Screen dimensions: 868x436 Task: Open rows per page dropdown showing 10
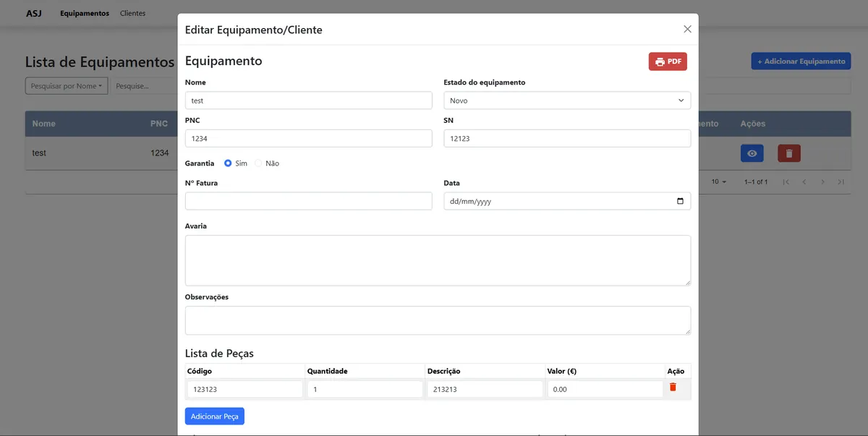(x=719, y=181)
